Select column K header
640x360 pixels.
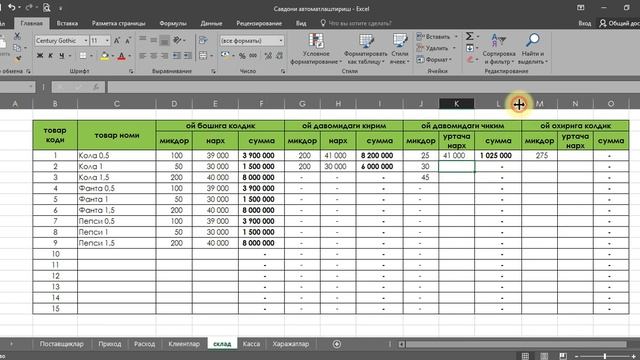click(456, 104)
